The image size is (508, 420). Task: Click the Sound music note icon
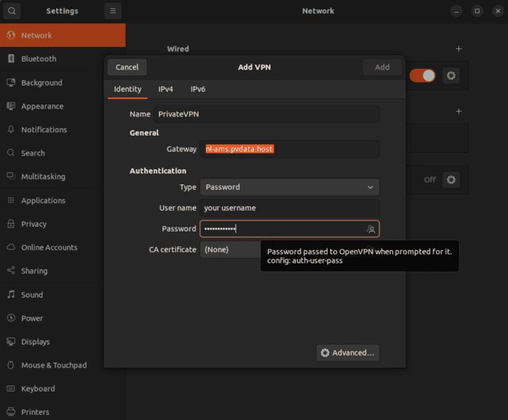pyautogui.click(x=11, y=295)
